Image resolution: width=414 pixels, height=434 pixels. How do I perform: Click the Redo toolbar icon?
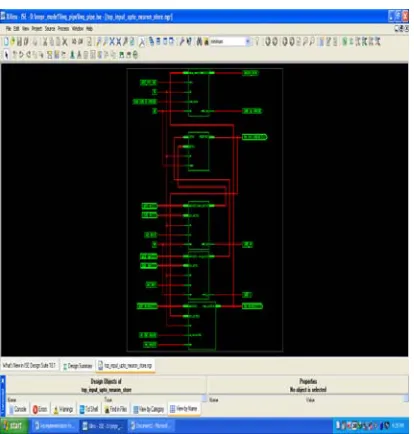click(x=80, y=42)
